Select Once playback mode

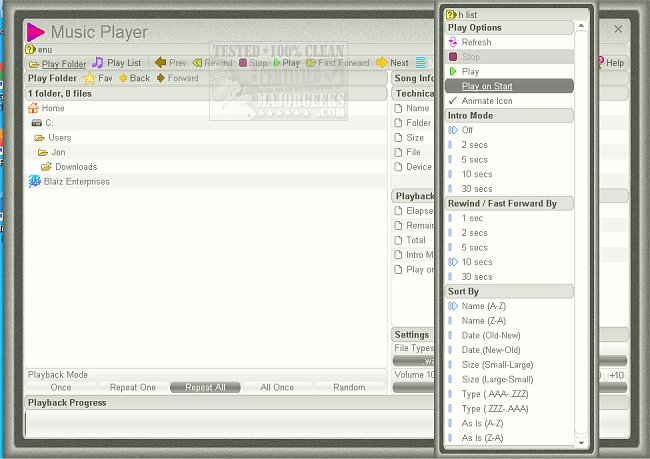(61, 387)
